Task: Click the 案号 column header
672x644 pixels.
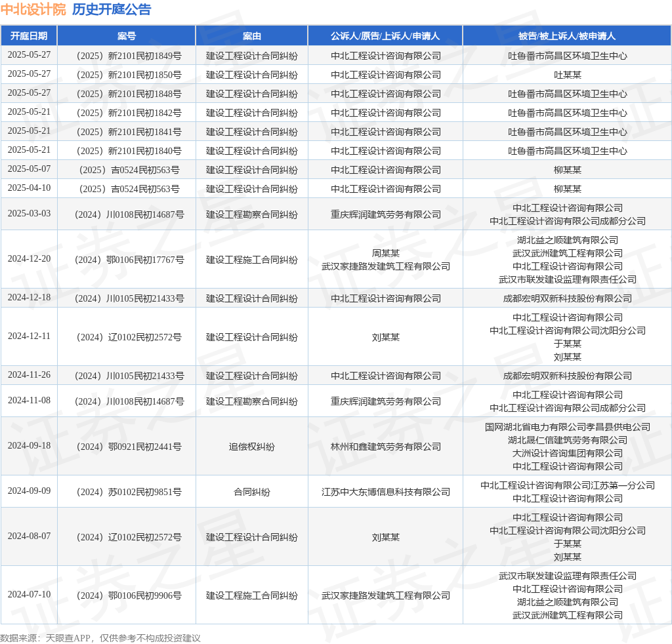Action: point(127,36)
